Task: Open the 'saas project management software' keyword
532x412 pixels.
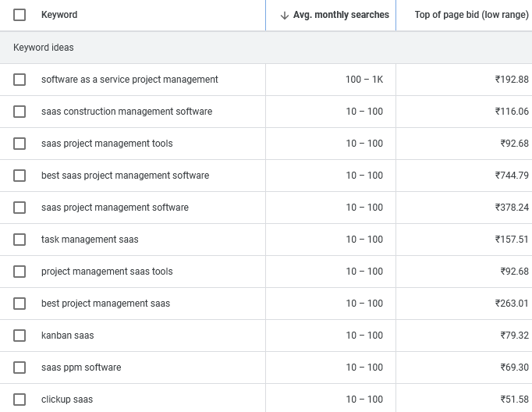Action: coord(115,208)
